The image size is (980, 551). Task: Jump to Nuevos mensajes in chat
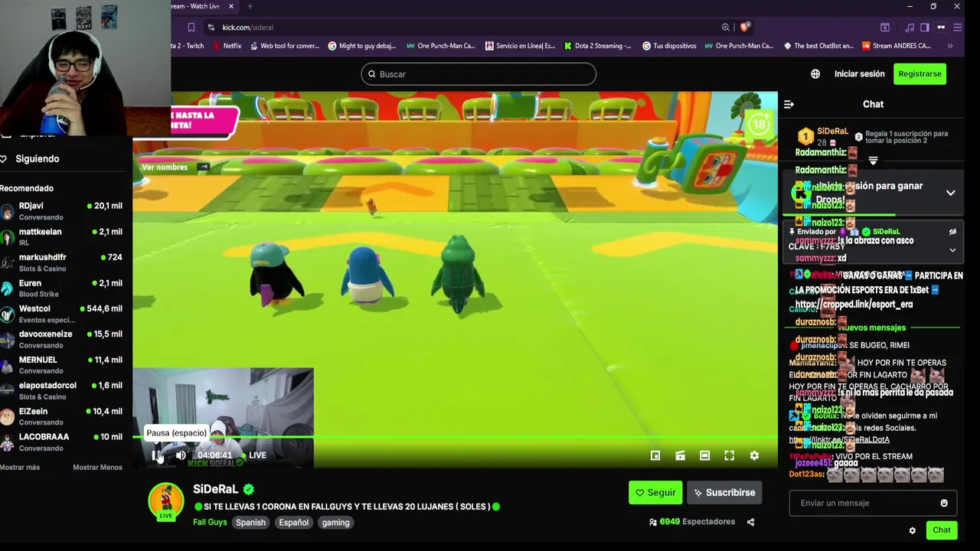pos(872,328)
